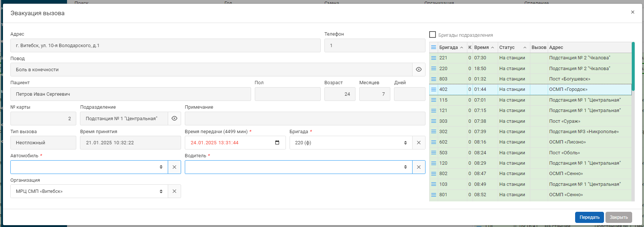Select address ОСМП «Лиозно» cell
The image size is (644, 227).
[x=590, y=142]
